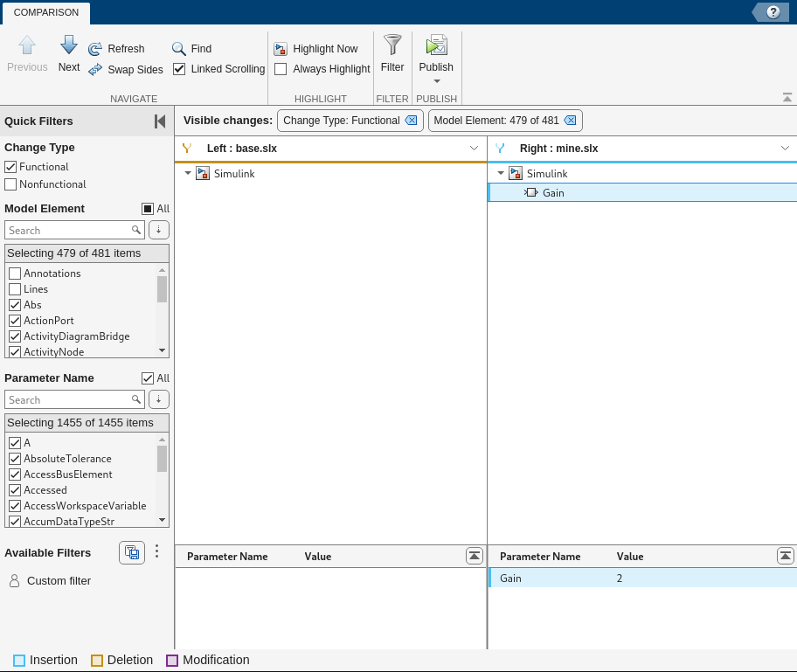Uncheck the AbsoluteTolerance parameter
The image size is (797, 672).
click(15, 459)
